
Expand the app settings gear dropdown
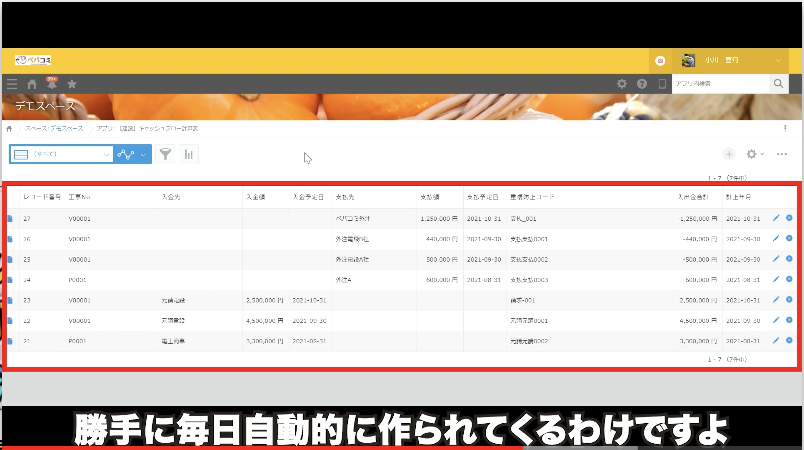click(755, 154)
